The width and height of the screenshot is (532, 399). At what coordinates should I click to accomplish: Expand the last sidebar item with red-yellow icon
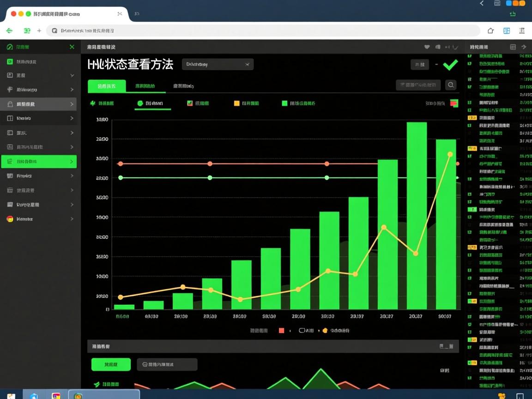(x=72, y=219)
